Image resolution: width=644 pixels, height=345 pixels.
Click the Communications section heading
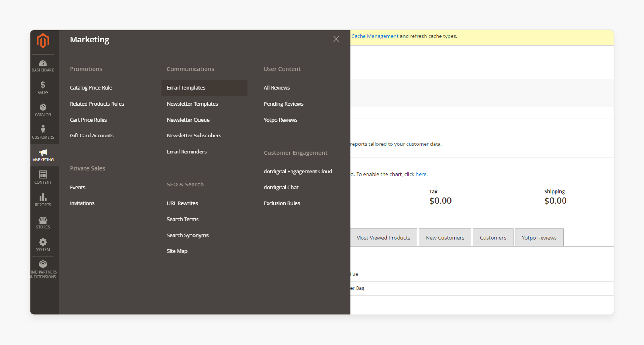pyautogui.click(x=190, y=69)
